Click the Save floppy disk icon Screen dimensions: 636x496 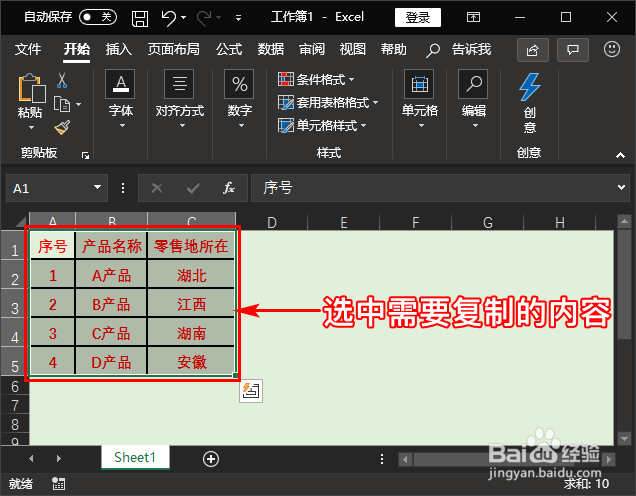140,18
